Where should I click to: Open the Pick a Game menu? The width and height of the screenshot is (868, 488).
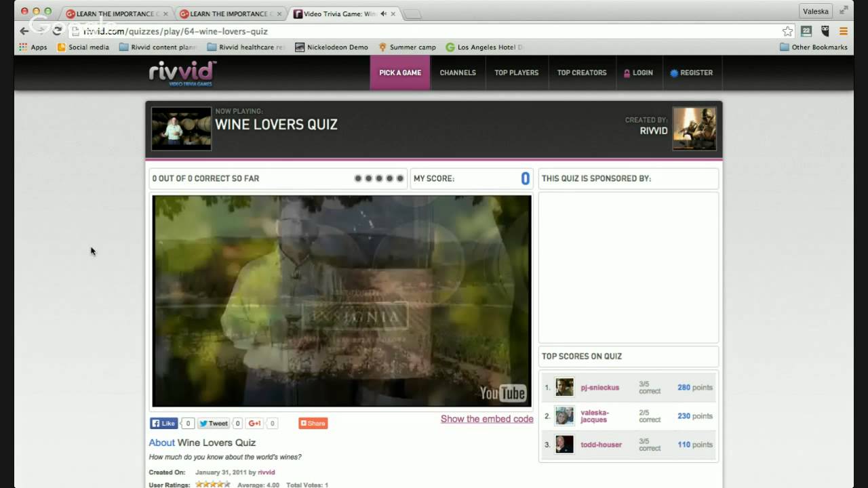tap(400, 73)
